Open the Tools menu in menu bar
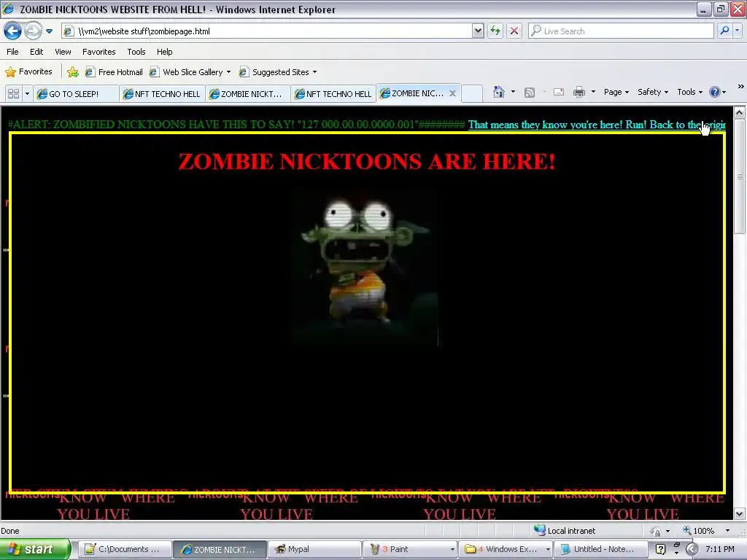Image resolution: width=747 pixels, height=560 pixels. pyautogui.click(x=136, y=52)
